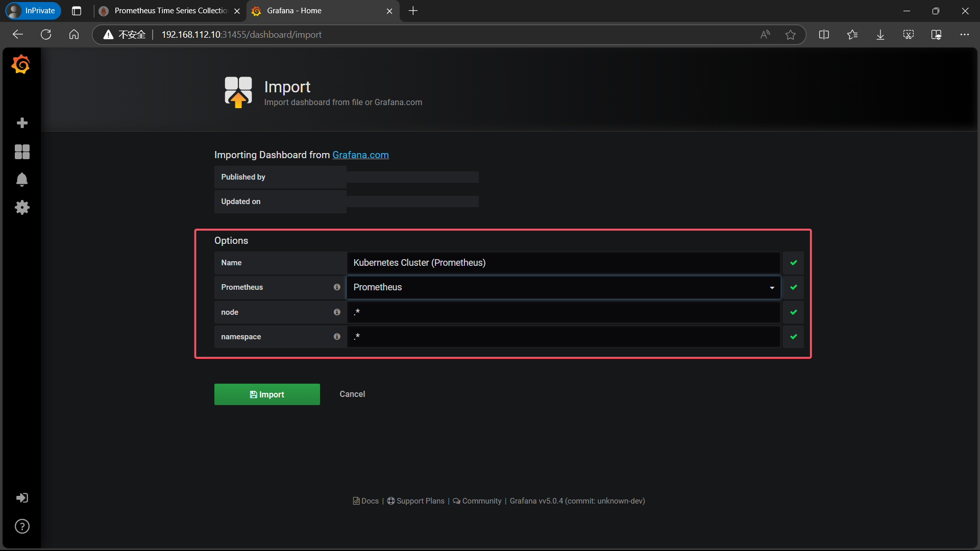
Task: Open the Configuration gear icon
Action: pos(22,207)
